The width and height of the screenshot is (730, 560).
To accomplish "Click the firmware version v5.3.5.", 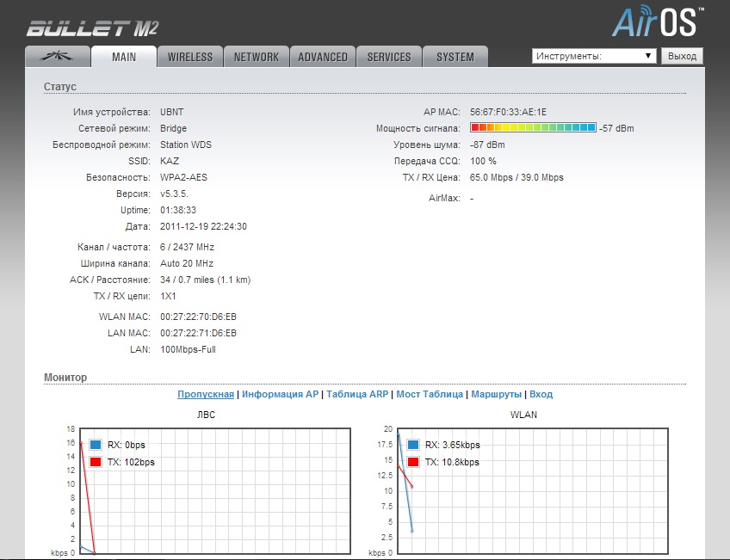I will 174,194.
